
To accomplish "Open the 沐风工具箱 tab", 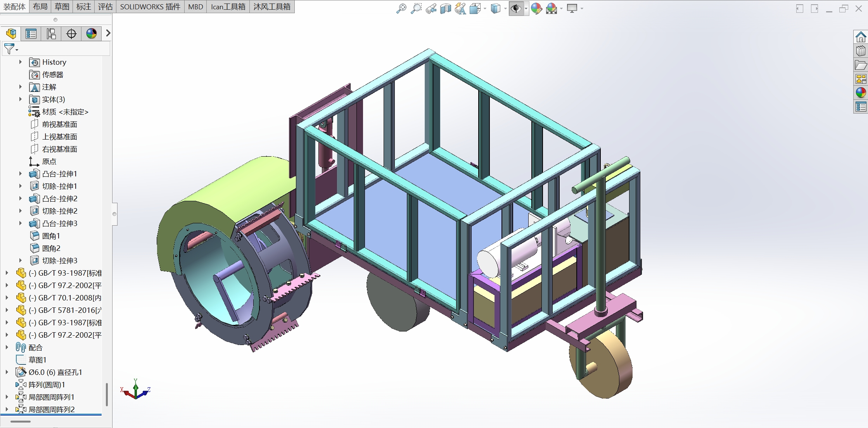I will [272, 7].
